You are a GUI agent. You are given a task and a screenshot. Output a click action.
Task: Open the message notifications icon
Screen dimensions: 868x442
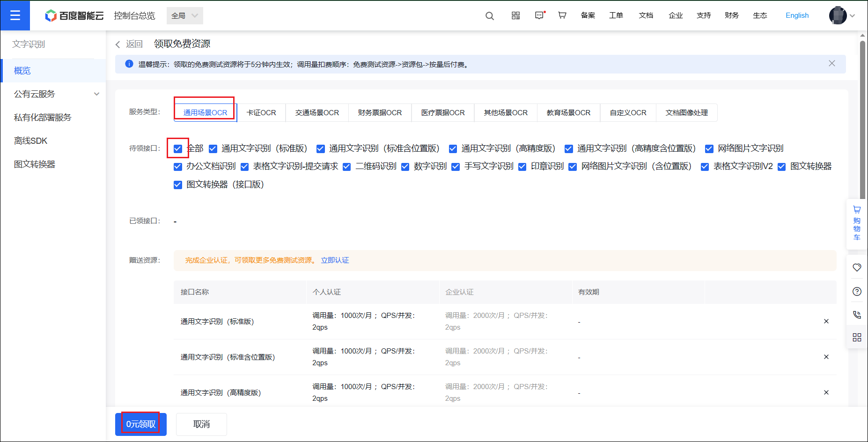(x=539, y=15)
